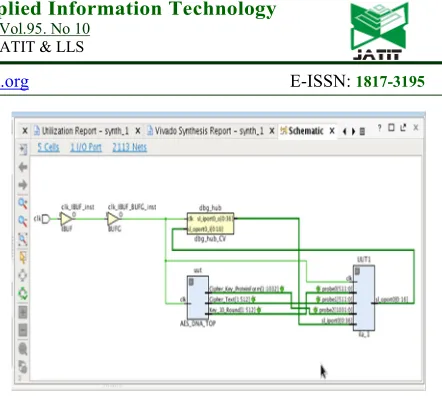442x400 pixels.
Task: Click the debug marker beside Key_10_Round output
Action: pos(259,310)
